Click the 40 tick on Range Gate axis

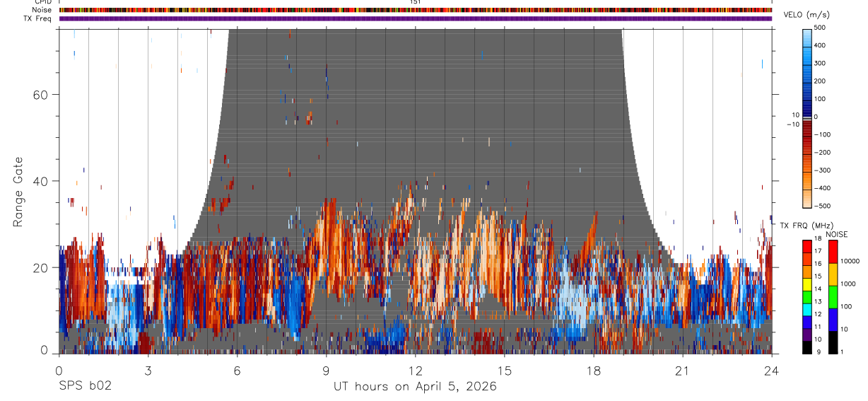(x=40, y=181)
